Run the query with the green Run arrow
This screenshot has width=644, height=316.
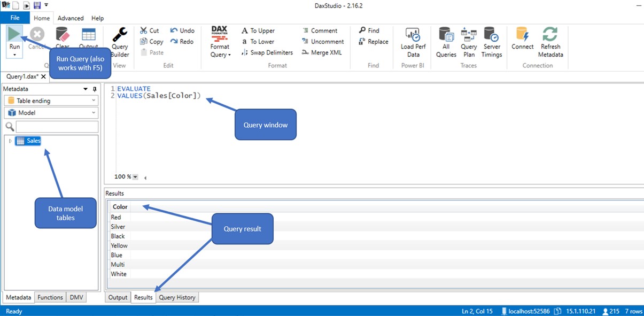tap(14, 34)
